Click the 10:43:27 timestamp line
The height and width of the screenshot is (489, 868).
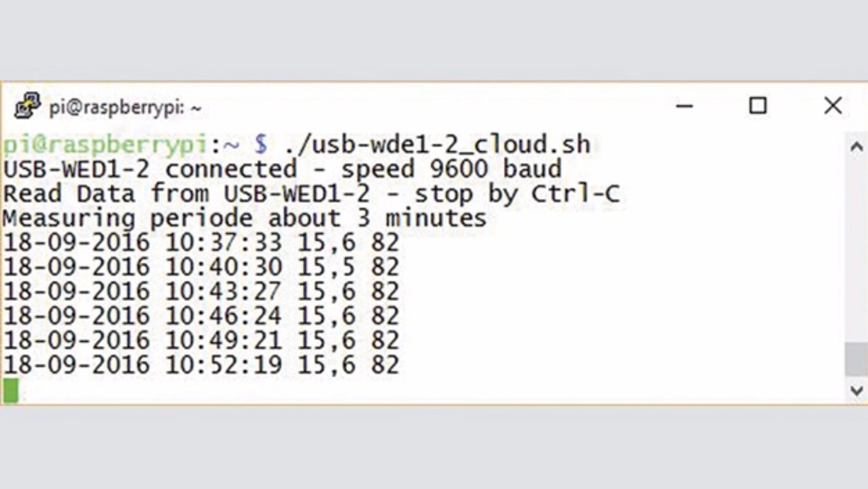(x=201, y=292)
